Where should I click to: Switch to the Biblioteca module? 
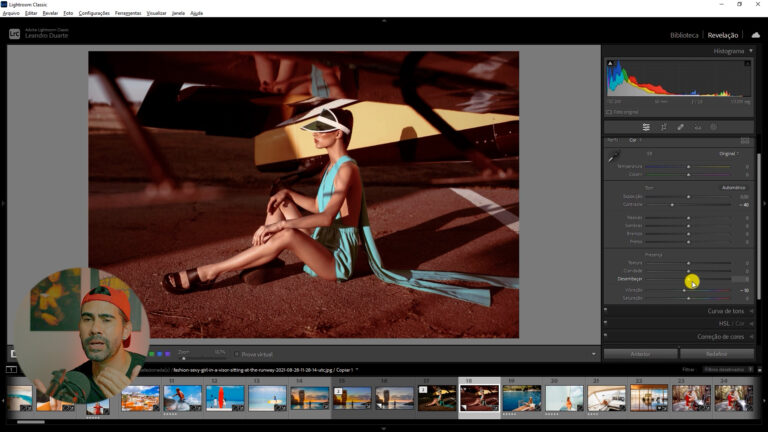(684, 35)
